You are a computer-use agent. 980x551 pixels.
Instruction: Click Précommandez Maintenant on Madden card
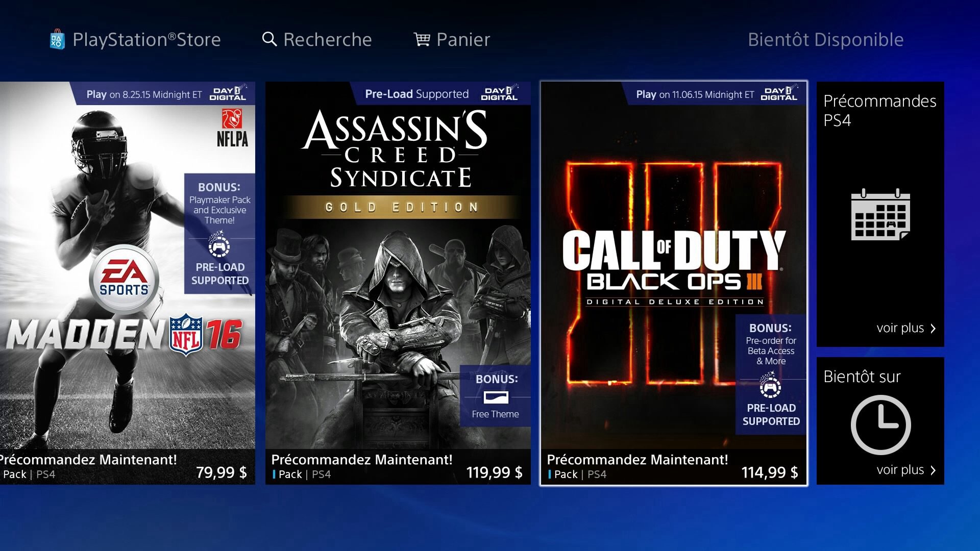tap(88, 460)
